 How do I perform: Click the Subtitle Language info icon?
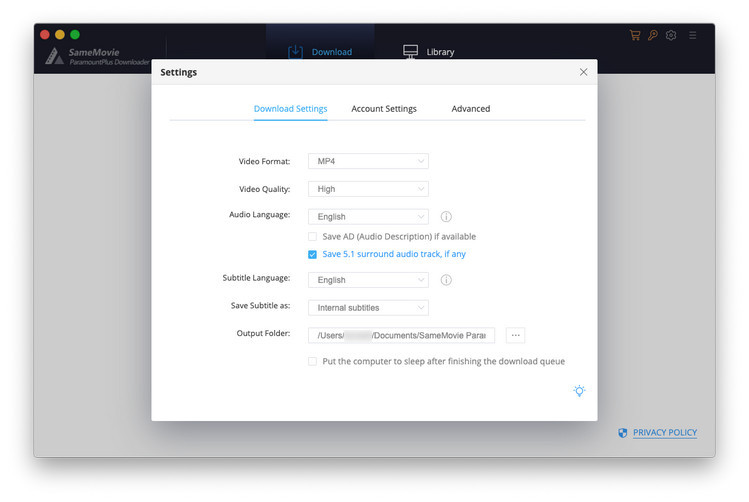click(x=446, y=280)
